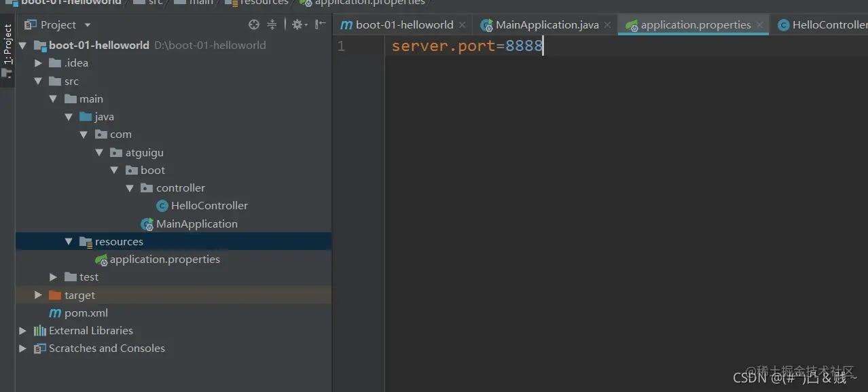Click the src folder icon

tap(55, 82)
